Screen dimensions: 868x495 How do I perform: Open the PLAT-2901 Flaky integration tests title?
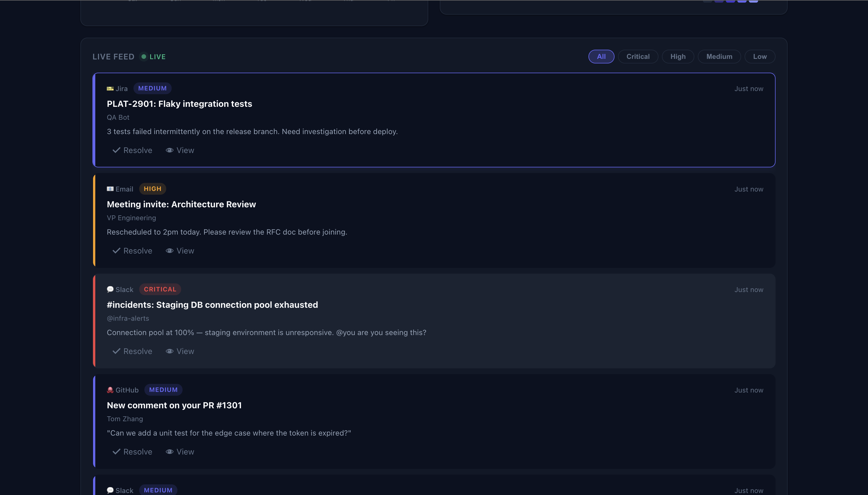point(179,104)
